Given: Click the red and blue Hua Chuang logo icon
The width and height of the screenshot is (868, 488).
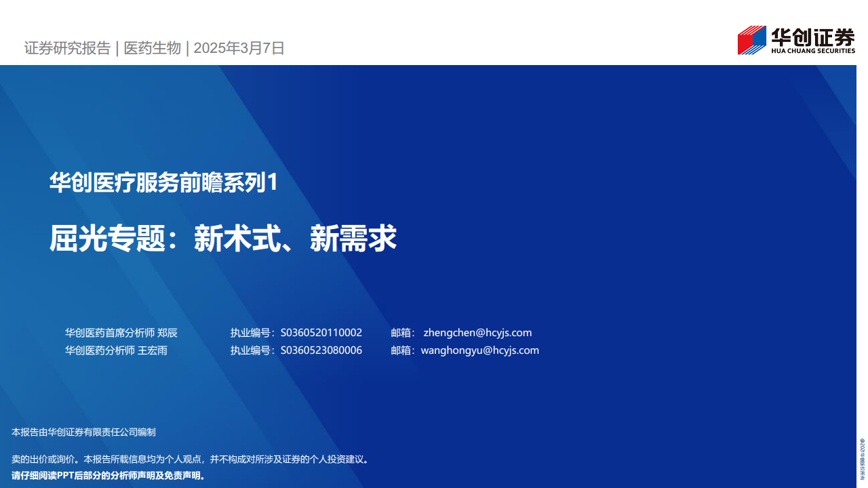Looking at the screenshot, I should click(752, 40).
